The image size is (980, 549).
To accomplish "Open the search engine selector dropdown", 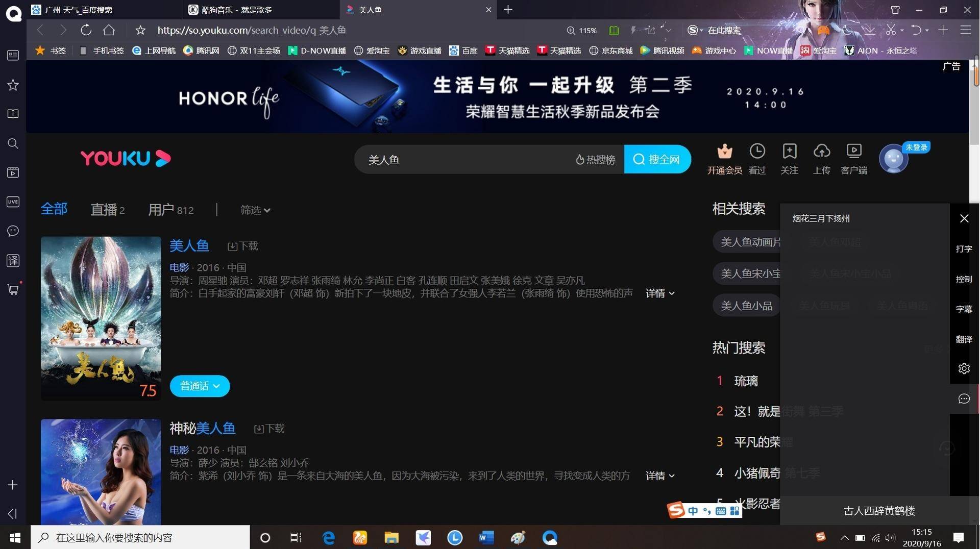I will (x=695, y=31).
